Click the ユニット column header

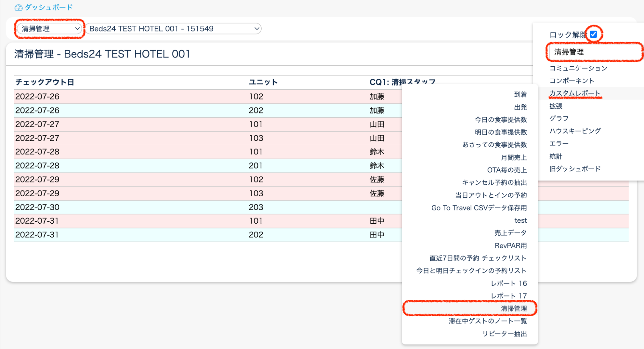pyautogui.click(x=263, y=82)
